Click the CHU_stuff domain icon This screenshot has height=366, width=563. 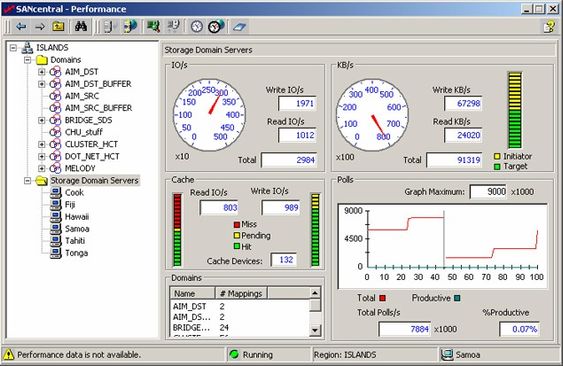(55, 132)
